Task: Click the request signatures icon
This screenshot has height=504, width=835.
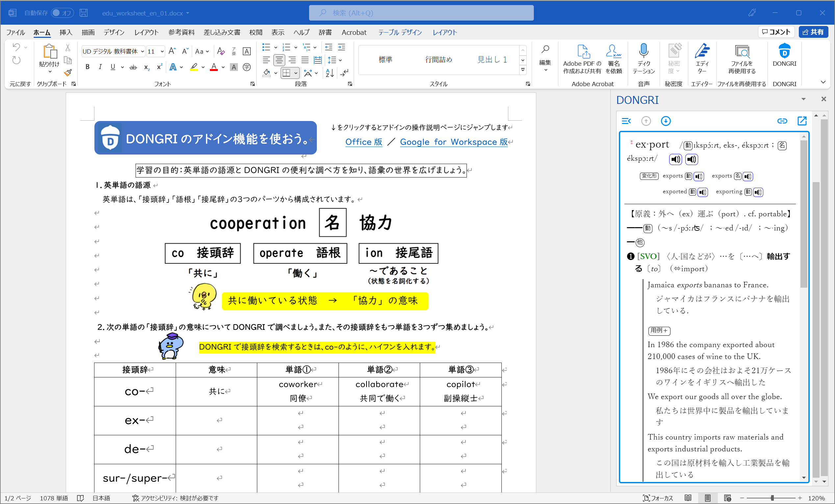Action: pyautogui.click(x=613, y=58)
